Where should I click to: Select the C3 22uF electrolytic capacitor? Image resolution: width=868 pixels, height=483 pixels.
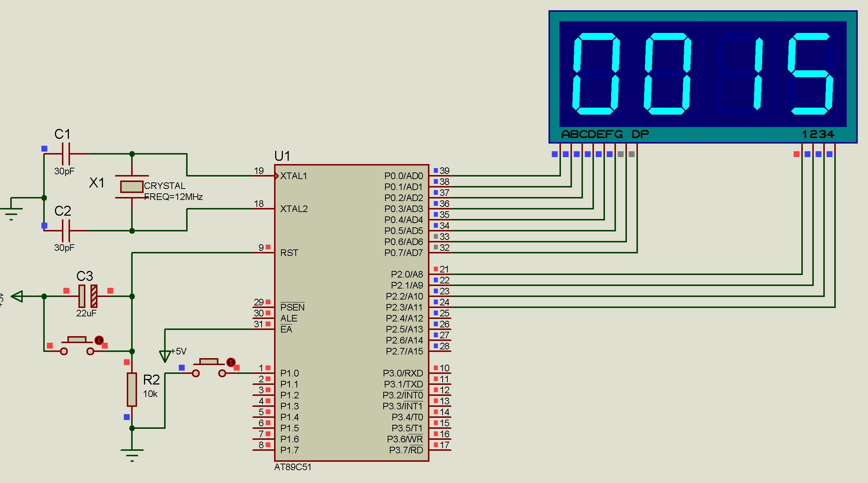[x=88, y=296]
